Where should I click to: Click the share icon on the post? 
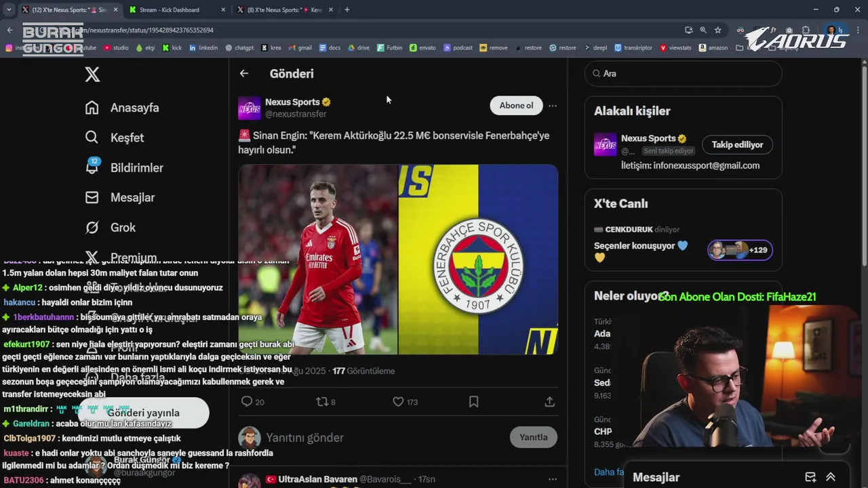[549, 402]
